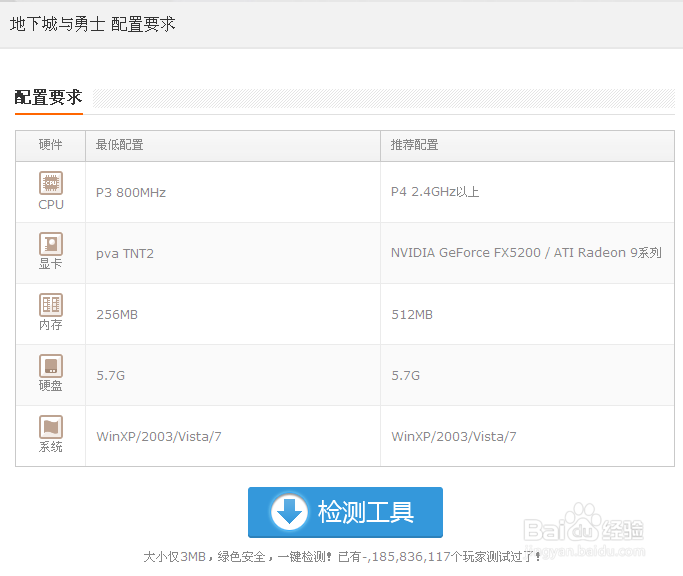The height and width of the screenshot is (576, 683).
Task: Click the 显卡 graphics card icon
Action: click(x=51, y=244)
